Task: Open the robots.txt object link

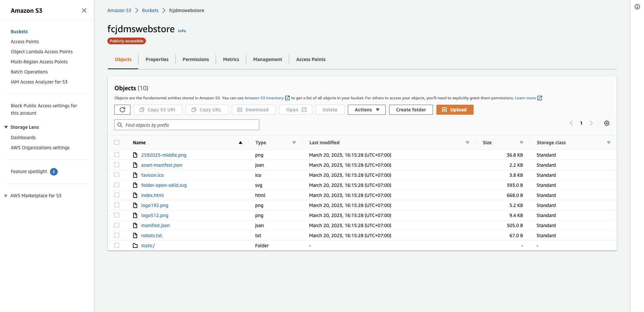Action: pos(152,236)
